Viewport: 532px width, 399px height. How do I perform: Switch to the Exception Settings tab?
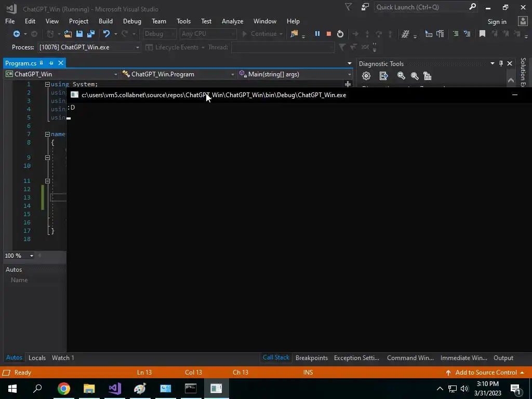[356, 357]
